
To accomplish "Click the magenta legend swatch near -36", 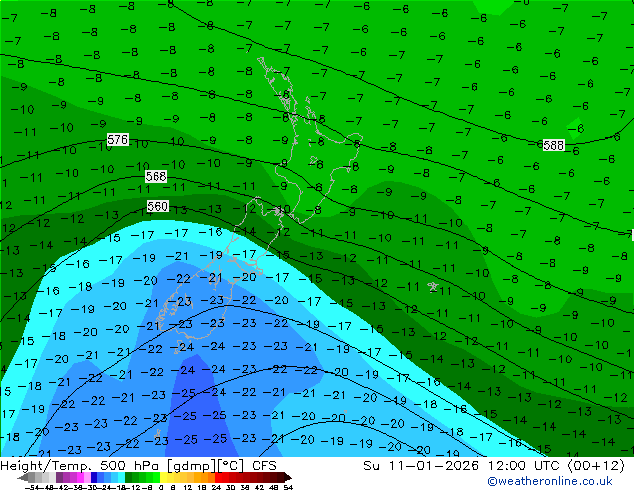I will pos(80,477).
